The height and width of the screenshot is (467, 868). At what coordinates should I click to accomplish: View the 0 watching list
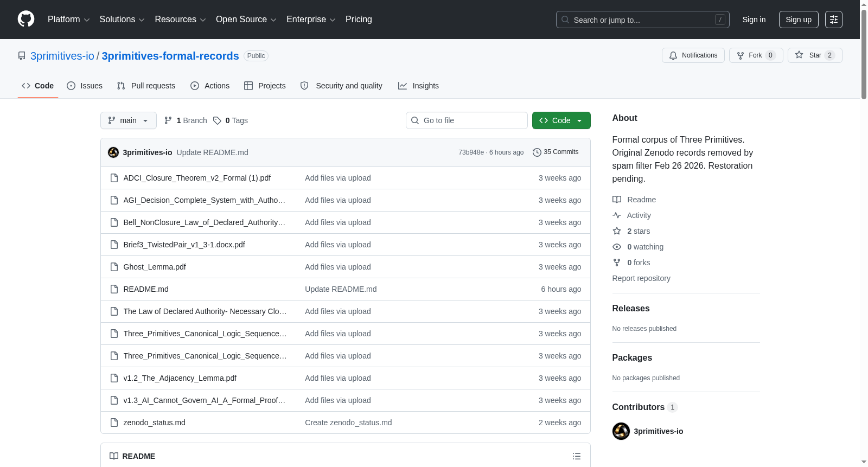[x=638, y=247]
